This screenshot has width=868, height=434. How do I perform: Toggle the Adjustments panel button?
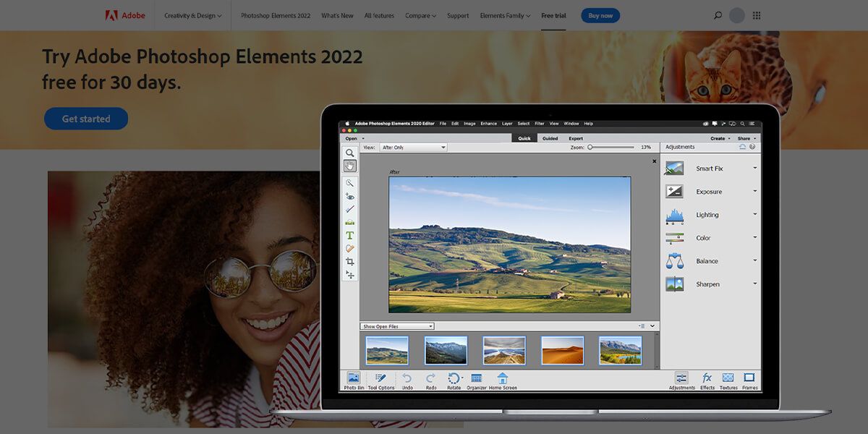click(x=681, y=381)
